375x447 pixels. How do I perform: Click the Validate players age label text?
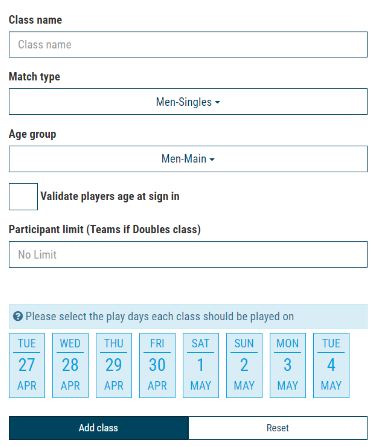110,196
